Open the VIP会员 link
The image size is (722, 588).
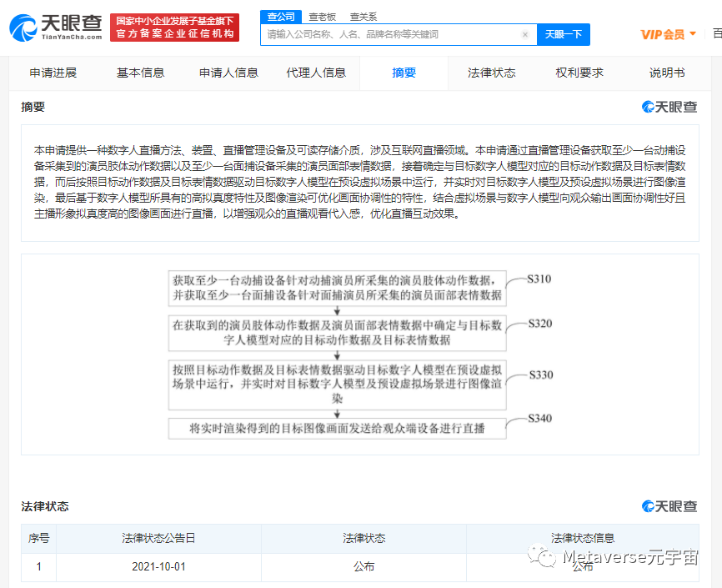coord(662,34)
